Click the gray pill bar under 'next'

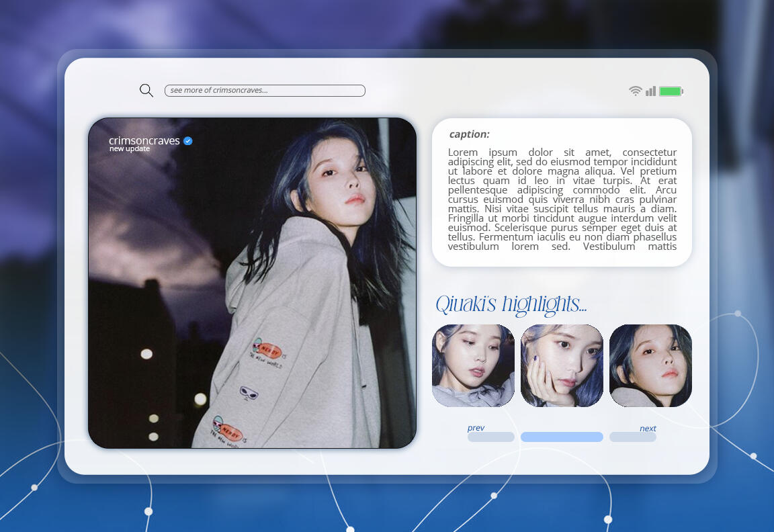click(632, 437)
